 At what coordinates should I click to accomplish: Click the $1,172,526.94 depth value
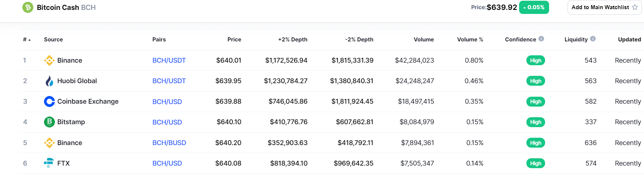[x=286, y=60]
